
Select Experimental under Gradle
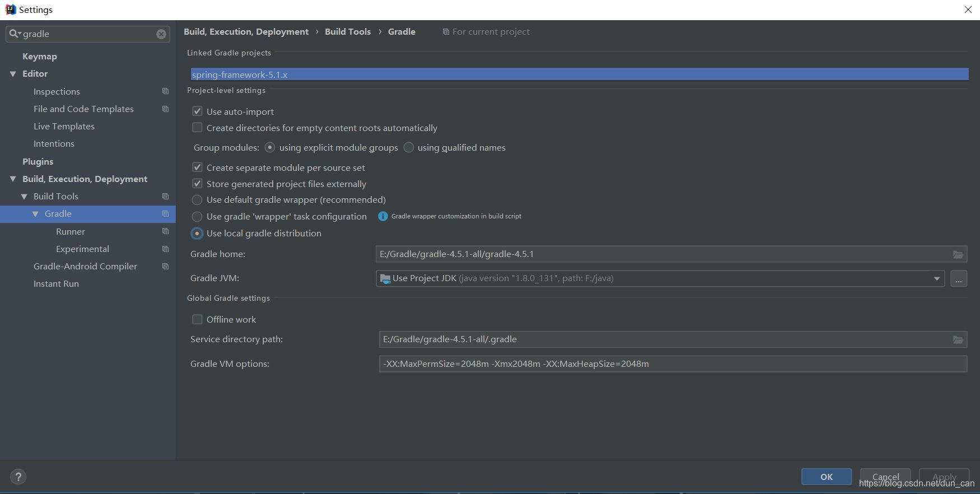click(82, 249)
